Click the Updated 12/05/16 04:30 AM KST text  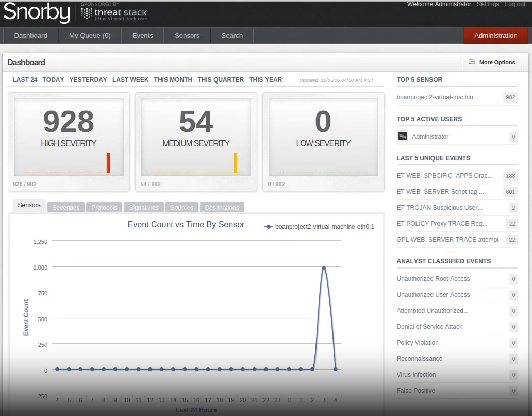coord(336,80)
